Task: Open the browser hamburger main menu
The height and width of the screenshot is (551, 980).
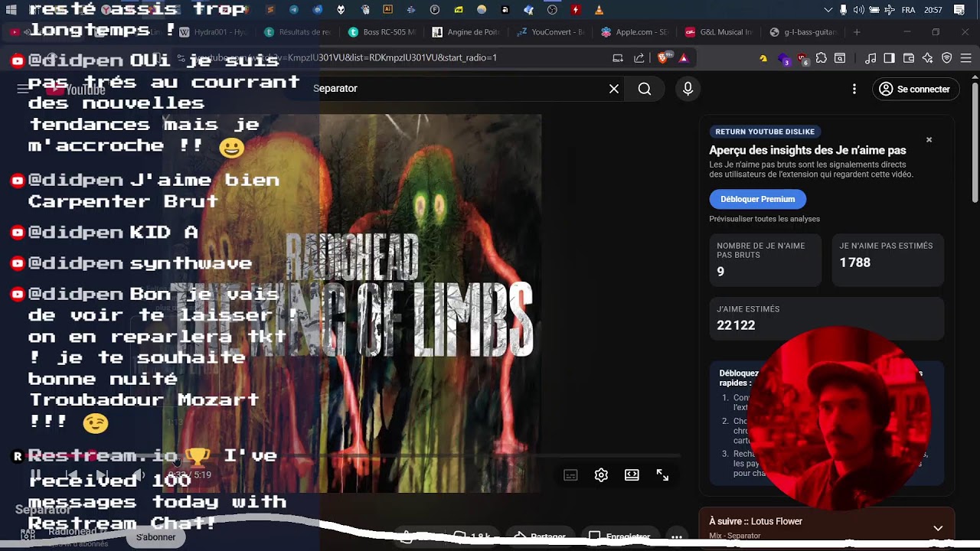Action: point(966,57)
